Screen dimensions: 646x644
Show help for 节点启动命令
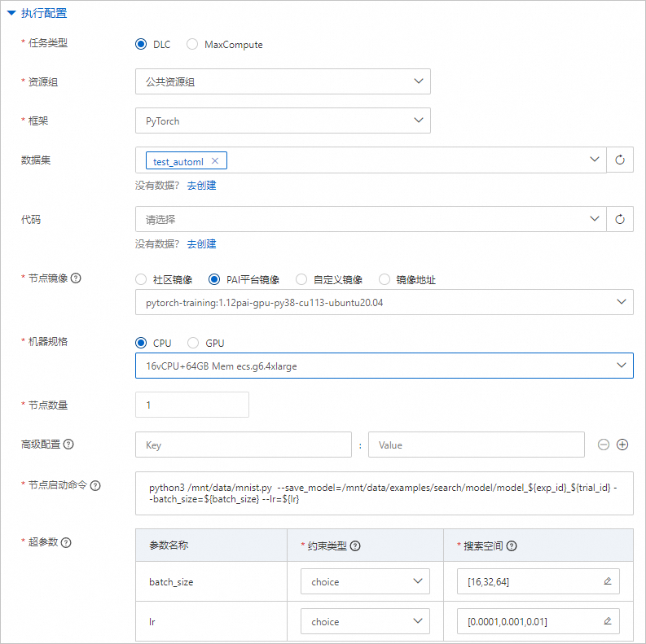pos(95,486)
